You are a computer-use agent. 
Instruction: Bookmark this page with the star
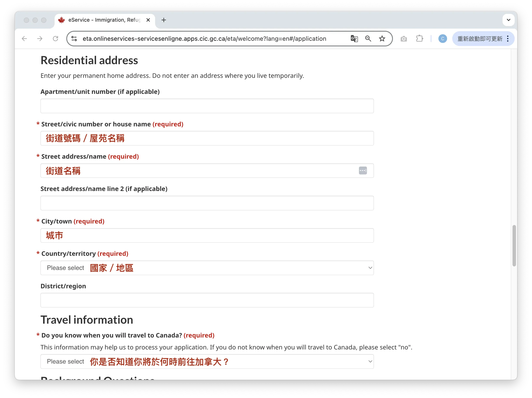coord(382,39)
